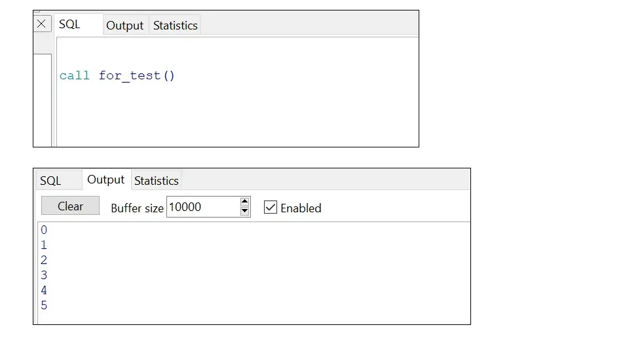Switch to the SQL tab in the lower panel
Image resolution: width=644 pixels, height=344 pixels.
(50, 180)
